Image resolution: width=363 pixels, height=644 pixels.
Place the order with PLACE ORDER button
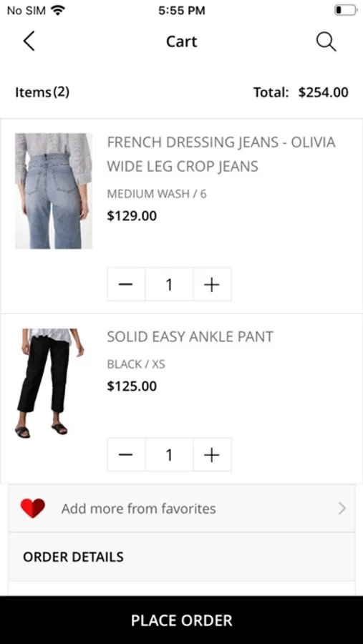pos(182,620)
